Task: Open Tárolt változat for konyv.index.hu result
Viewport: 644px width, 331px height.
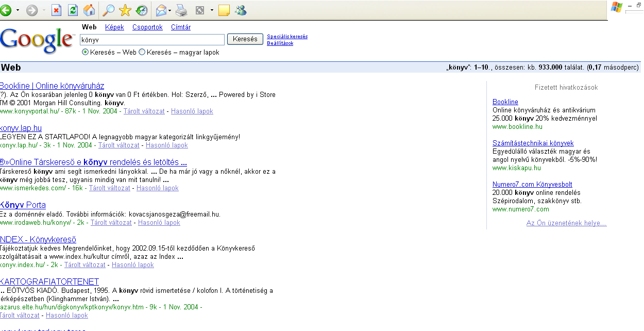Action: [85, 265]
